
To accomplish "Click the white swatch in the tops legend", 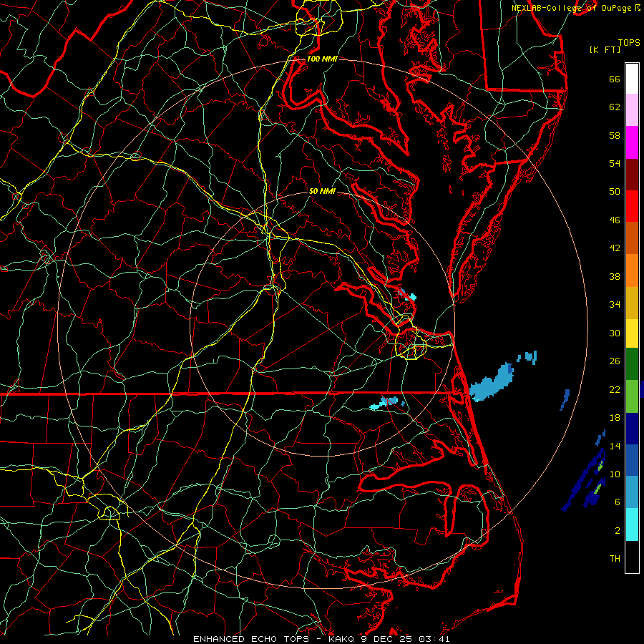I will (632, 79).
